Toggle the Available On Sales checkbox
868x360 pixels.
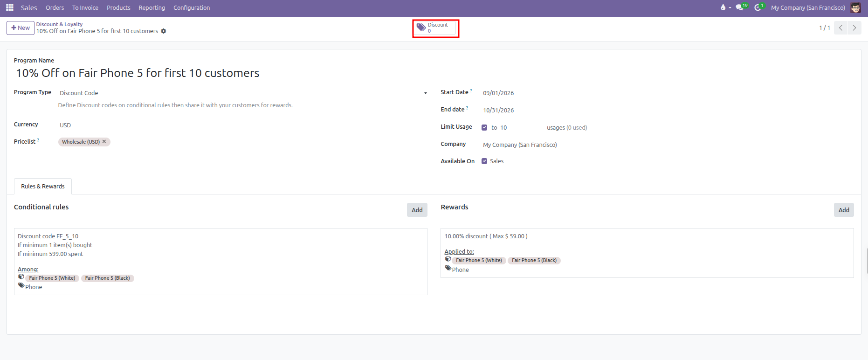pyautogui.click(x=484, y=161)
